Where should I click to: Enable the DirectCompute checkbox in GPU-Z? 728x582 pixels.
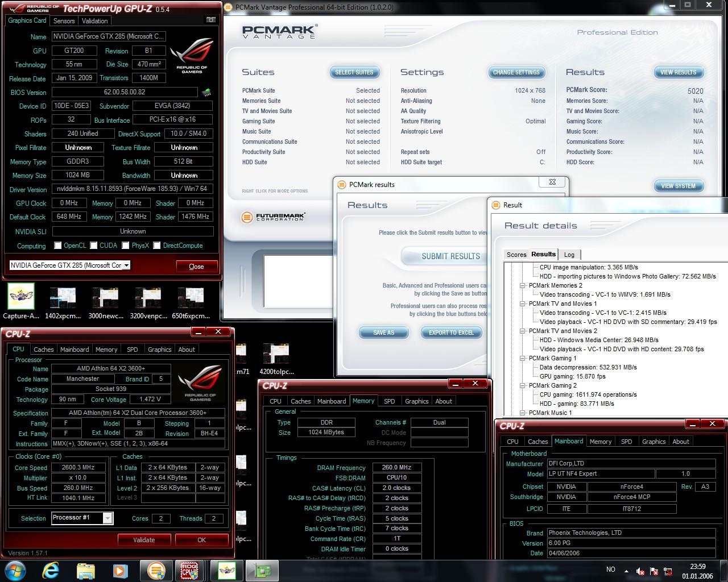point(156,246)
